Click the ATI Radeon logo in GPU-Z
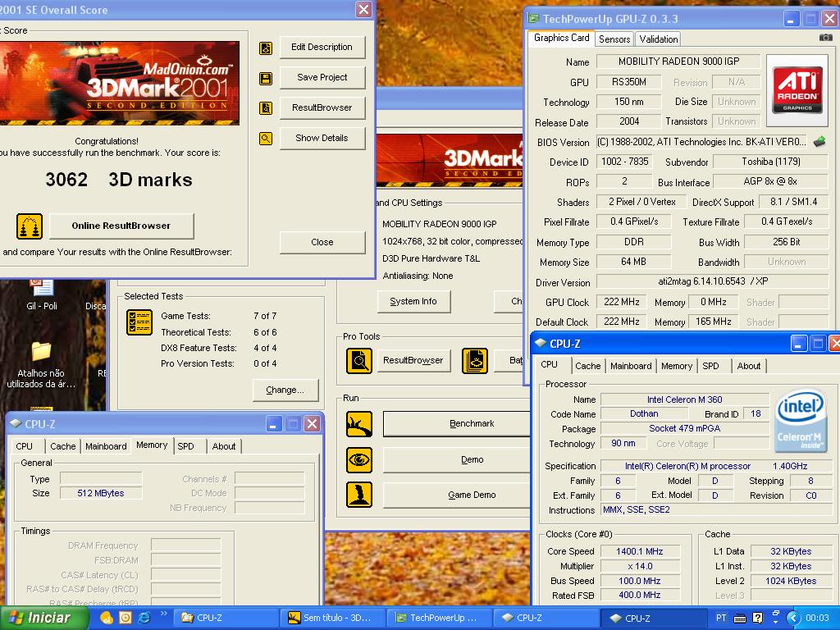The height and width of the screenshot is (630, 840). click(797, 90)
